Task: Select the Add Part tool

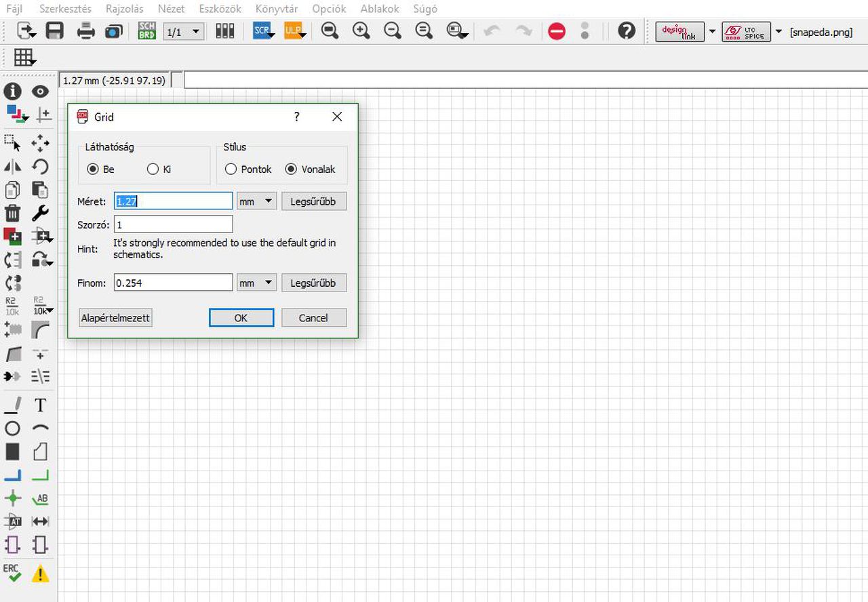Action: (13, 237)
